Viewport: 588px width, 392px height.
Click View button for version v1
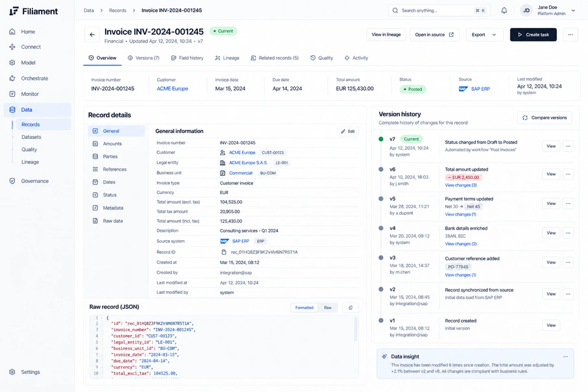(x=551, y=325)
